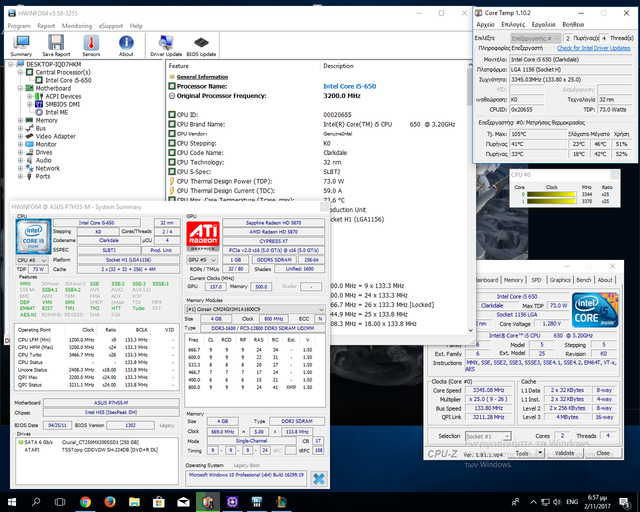Open Firefox from the taskbar
The width and height of the screenshot is (640, 512).
click(110, 502)
